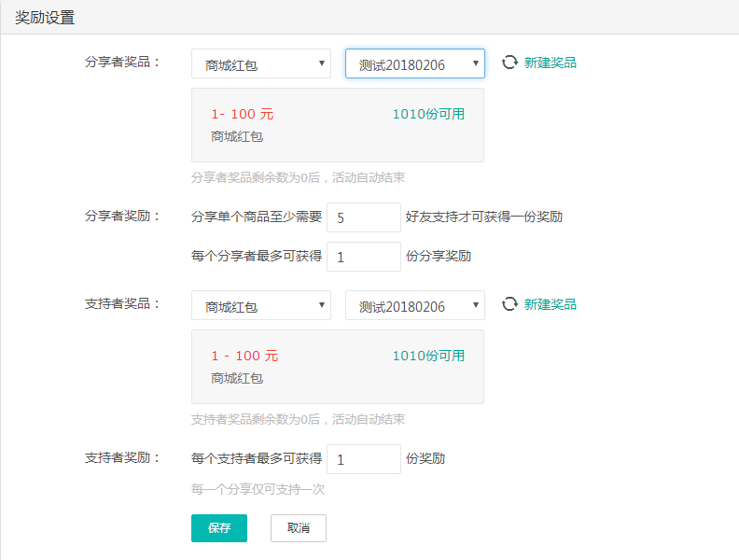
Task: Click the 新建奖品 link for supporter prize
Action: coord(550,304)
